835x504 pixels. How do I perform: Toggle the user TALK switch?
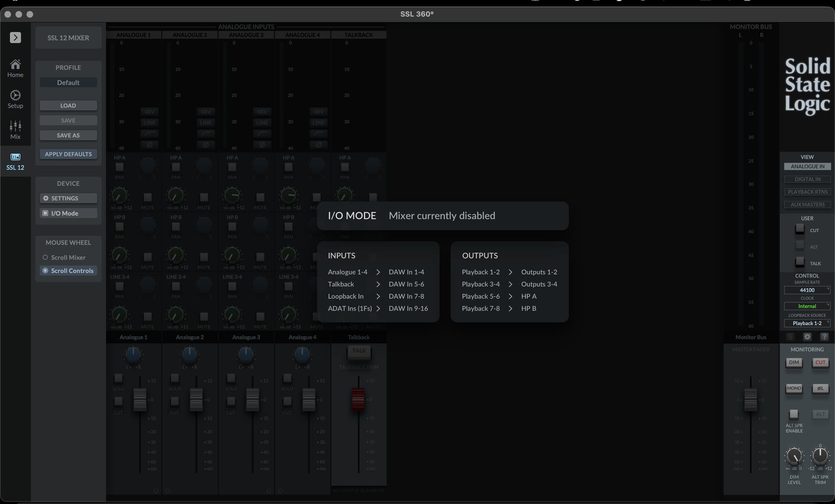tap(800, 262)
